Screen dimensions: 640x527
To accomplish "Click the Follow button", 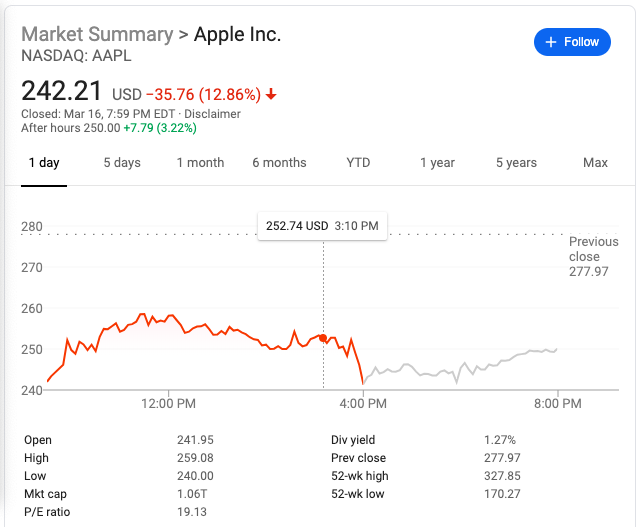I will tap(572, 42).
